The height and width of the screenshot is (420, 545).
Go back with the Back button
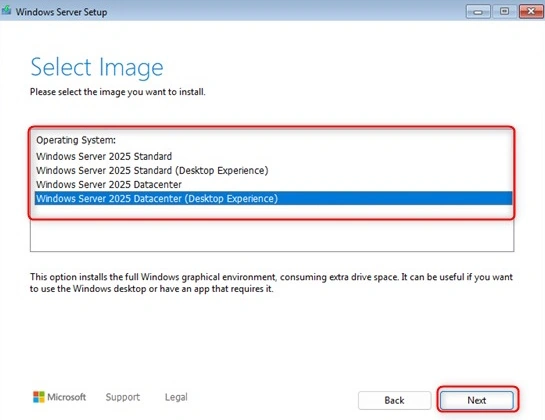394,400
